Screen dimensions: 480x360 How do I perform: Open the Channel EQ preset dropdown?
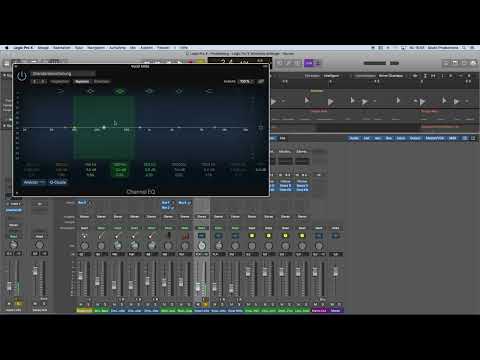(x=63, y=74)
